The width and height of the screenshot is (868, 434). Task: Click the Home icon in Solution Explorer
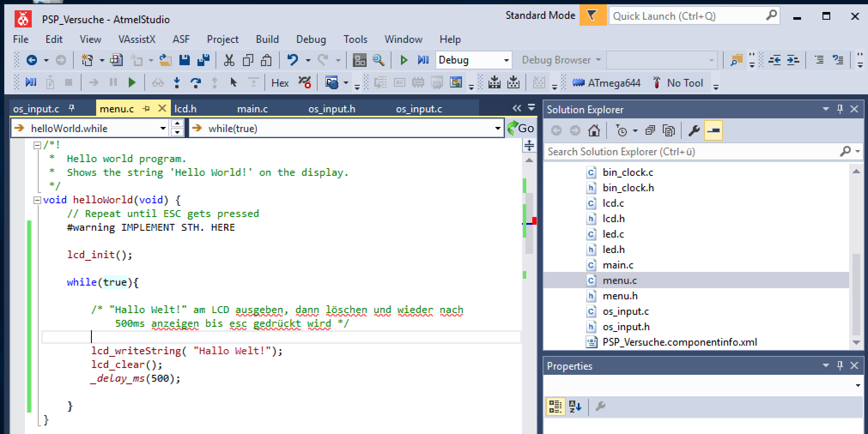(x=594, y=130)
